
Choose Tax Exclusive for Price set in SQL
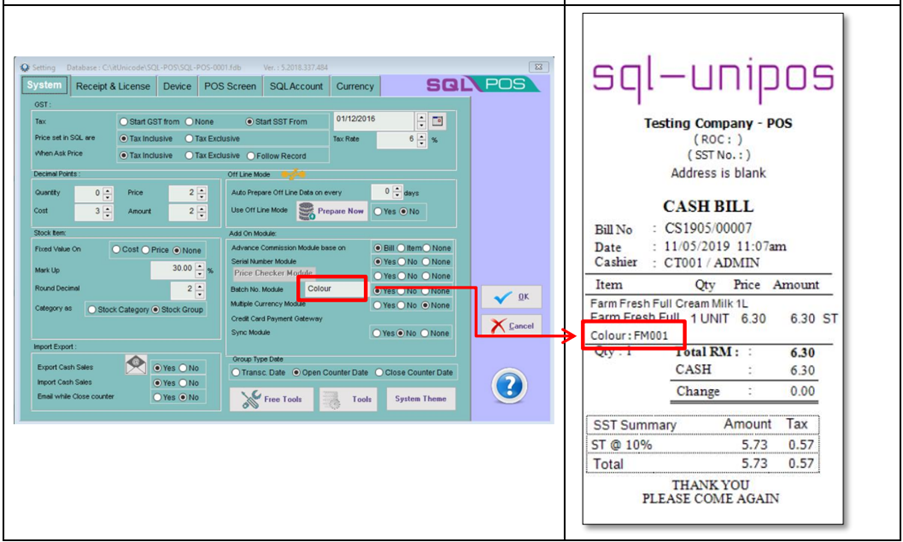(x=191, y=138)
